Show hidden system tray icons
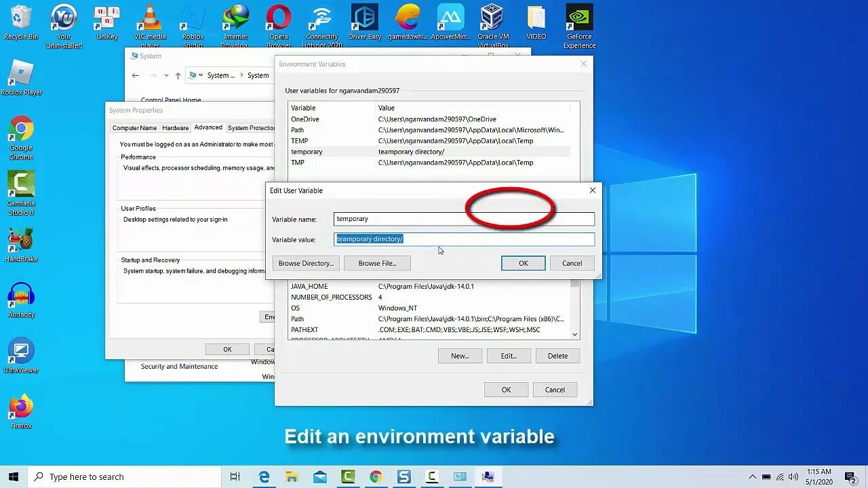The width and height of the screenshot is (868, 488). pos(753,476)
